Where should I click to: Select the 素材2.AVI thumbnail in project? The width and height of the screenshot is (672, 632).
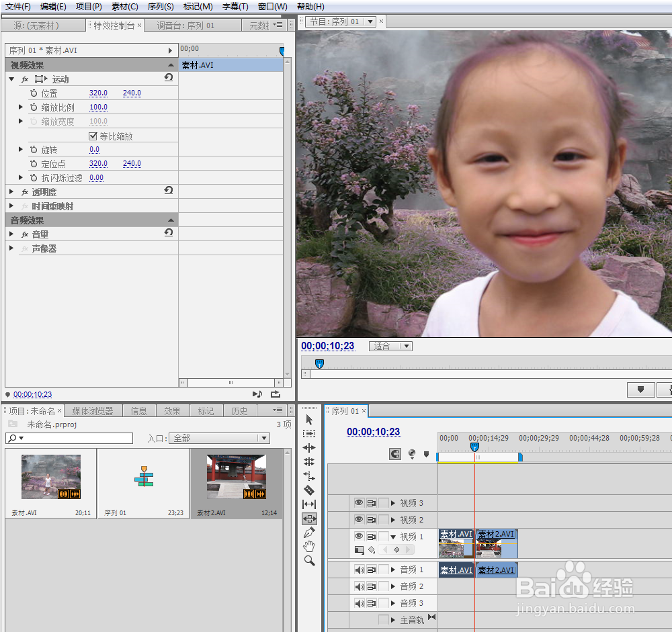coord(236,477)
